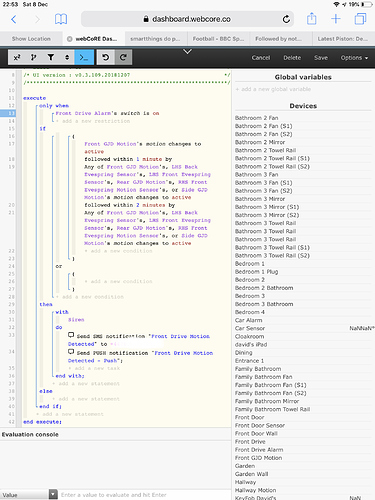Tap the Safari share icon
The width and height of the screenshot is (375, 500).
(x=311, y=19)
